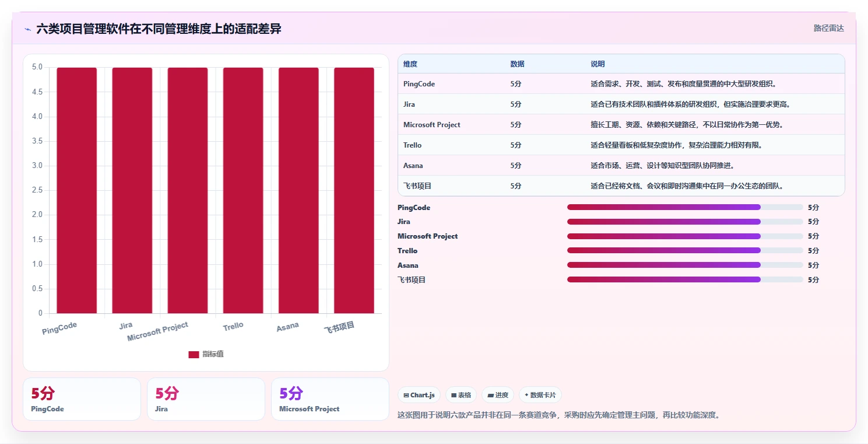This screenshot has width=868, height=444.
Task: Click the Jira bar in chart
Action: click(132, 191)
